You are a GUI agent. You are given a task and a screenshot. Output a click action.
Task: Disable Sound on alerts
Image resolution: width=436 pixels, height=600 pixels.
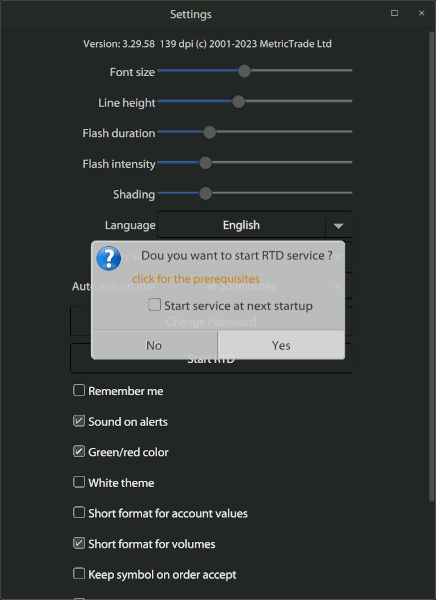(79, 421)
